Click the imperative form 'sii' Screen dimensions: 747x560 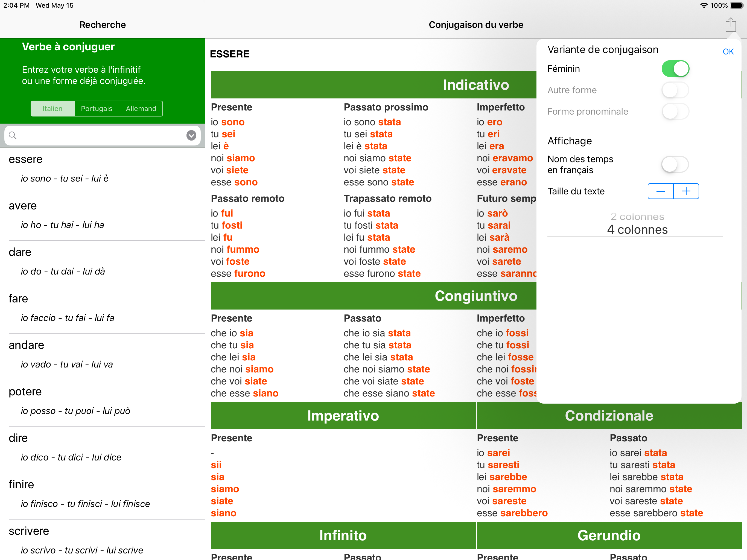tap(216, 465)
